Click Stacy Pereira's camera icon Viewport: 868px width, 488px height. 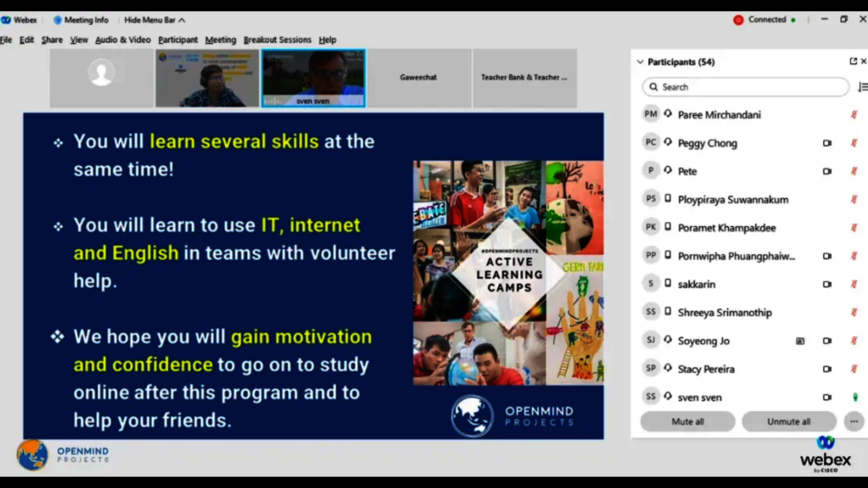click(827, 369)
